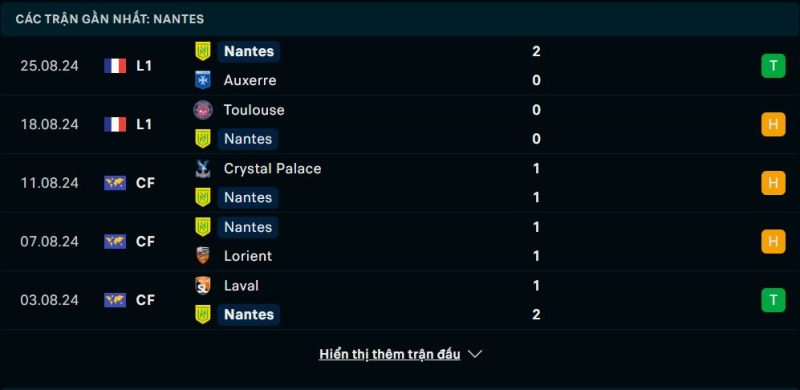Click the Laval club crest icon

click(203, 285)
